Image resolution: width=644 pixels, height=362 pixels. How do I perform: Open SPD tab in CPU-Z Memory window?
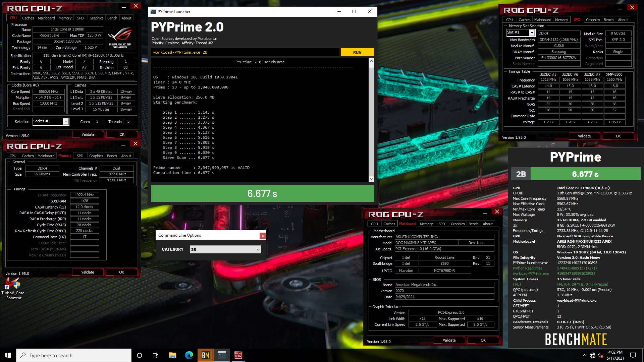coord(80,156)
